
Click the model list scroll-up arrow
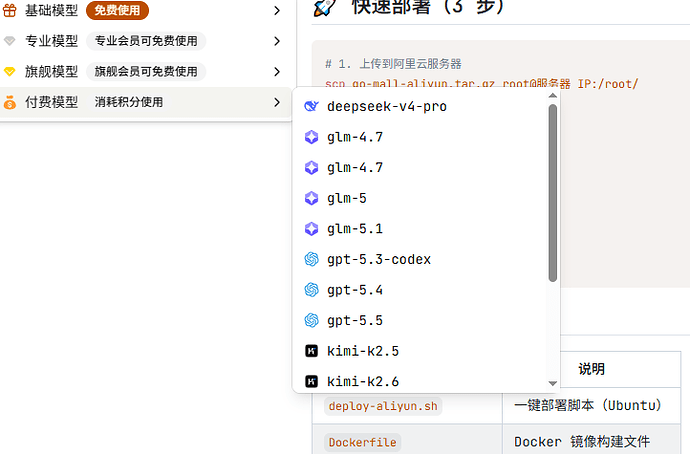pos(553,95)
